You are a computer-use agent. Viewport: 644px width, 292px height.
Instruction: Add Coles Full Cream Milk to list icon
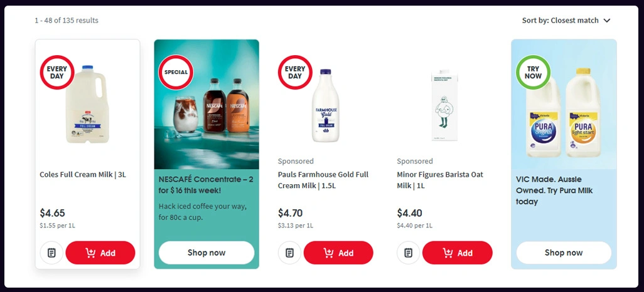tap(51, 253)
